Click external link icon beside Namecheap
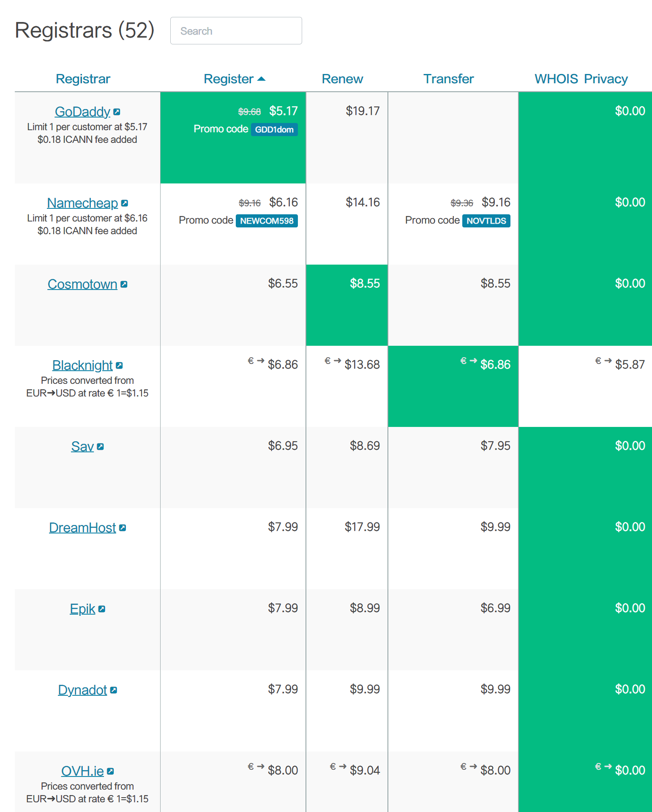The height and width of the screenshot is (812, 652). point(125,203)
